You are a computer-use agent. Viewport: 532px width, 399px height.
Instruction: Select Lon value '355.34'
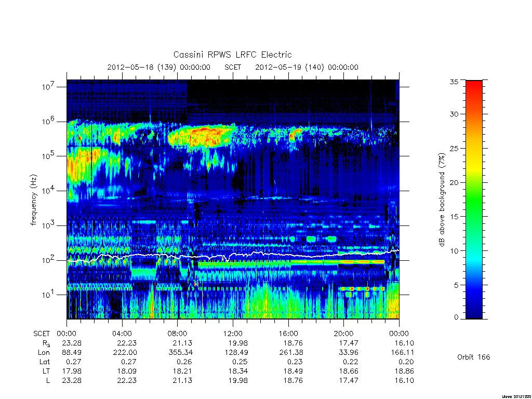click(180, 353)
